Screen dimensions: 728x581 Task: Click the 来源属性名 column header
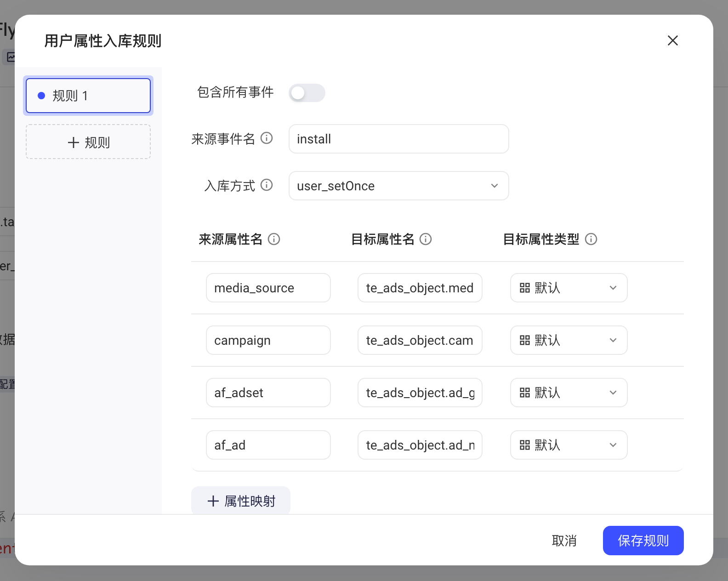tap(231, 239)
